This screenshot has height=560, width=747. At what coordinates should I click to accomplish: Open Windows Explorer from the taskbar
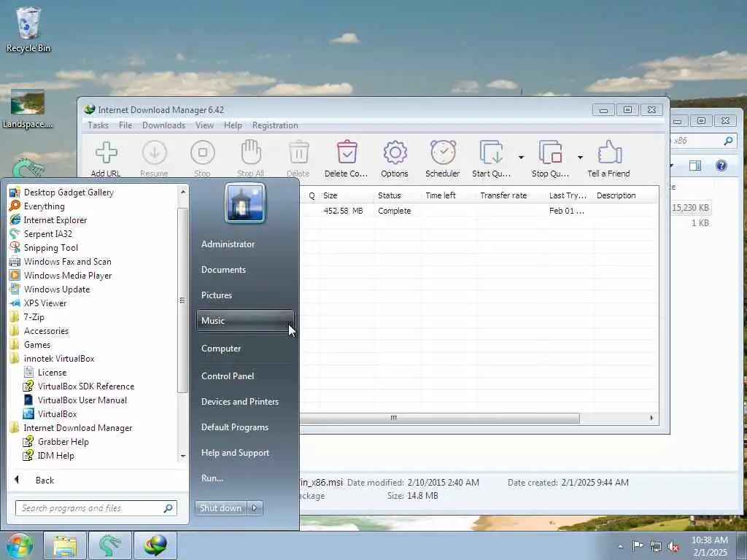(65, 545)
